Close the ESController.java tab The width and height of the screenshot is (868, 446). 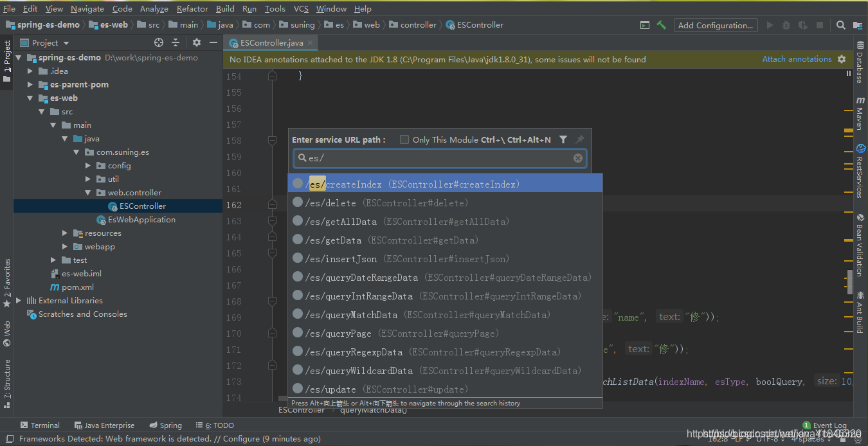click(311, 43)
